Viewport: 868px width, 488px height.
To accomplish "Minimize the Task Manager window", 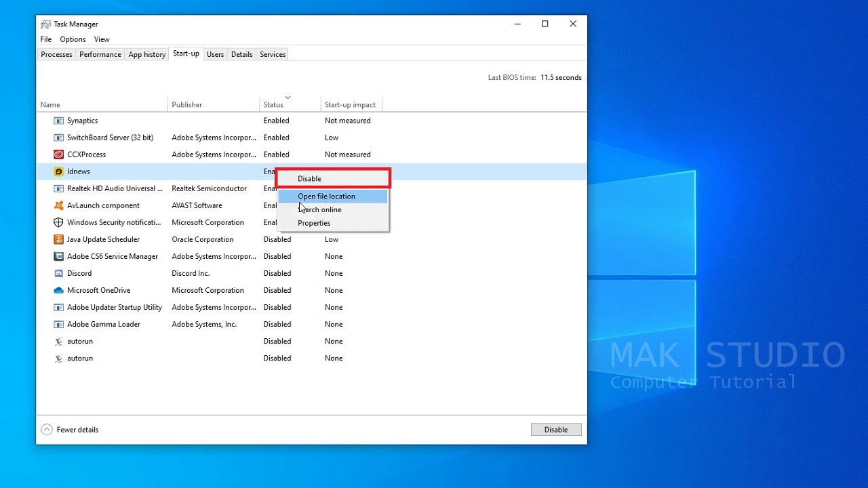I will coord(517,24).
